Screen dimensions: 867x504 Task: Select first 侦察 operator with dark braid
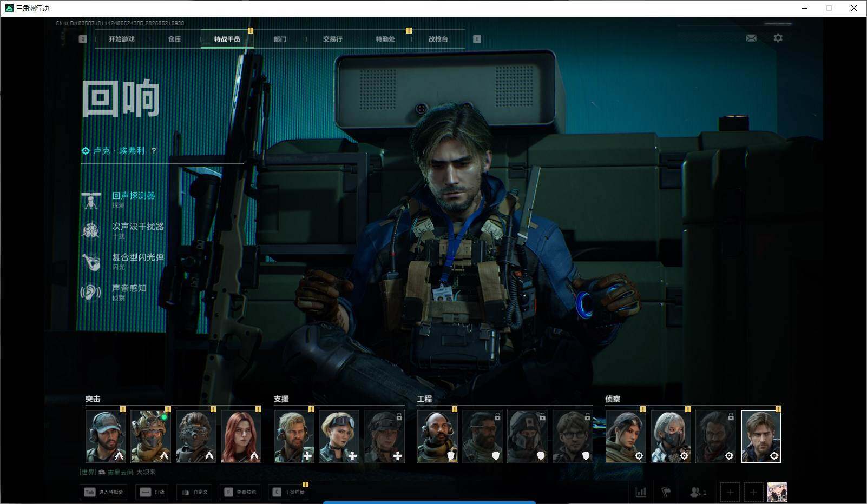point(626,436)
